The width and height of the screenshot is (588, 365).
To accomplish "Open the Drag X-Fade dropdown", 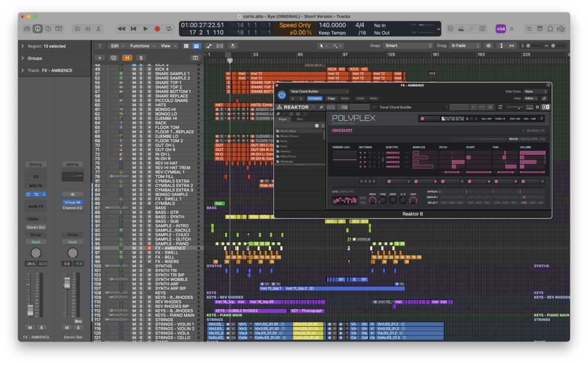I will pyautogui.click(x=465, y=46).
